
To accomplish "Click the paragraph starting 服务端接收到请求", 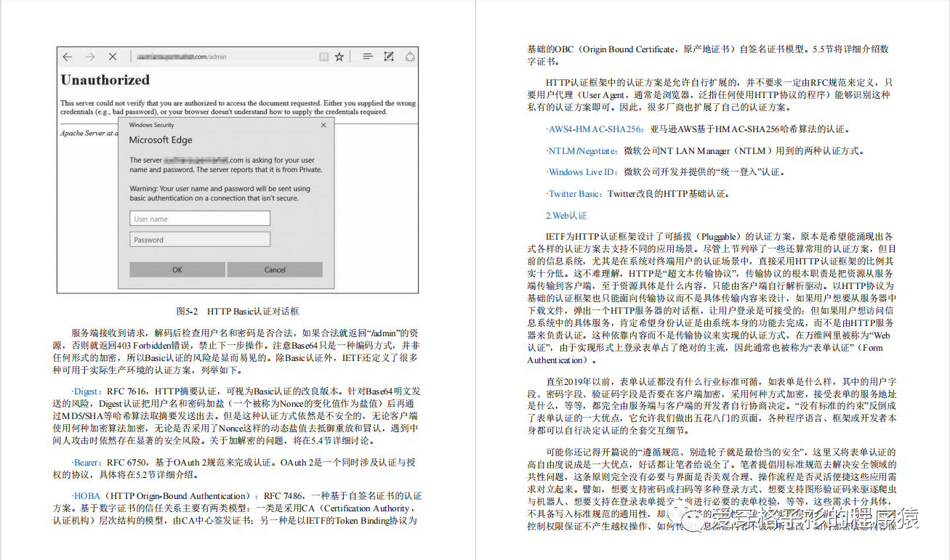I will point(237,351).
